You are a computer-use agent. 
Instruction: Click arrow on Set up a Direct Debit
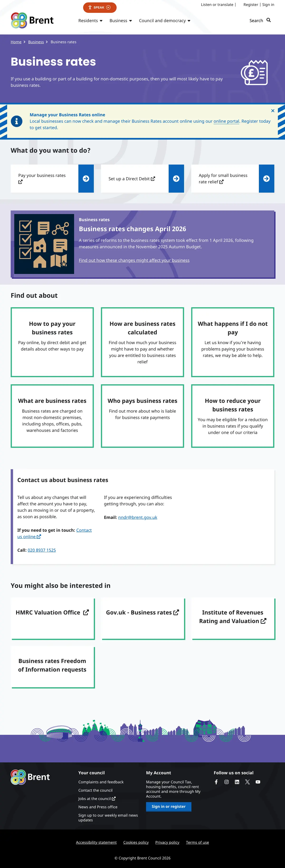pos(176,179)
